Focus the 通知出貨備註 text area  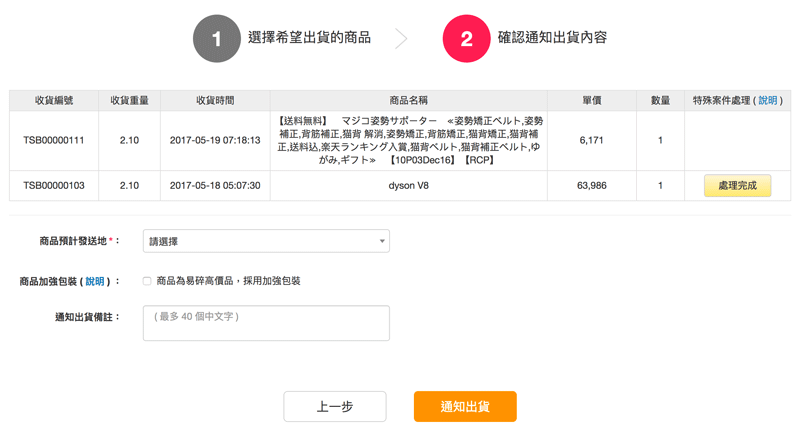(x=266, y=323)
